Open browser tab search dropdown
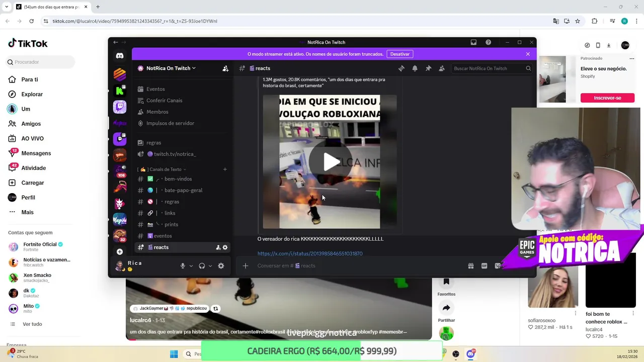The width and height of the screenshot is (644, 362). pyautogui.click(x=7, y=7)
